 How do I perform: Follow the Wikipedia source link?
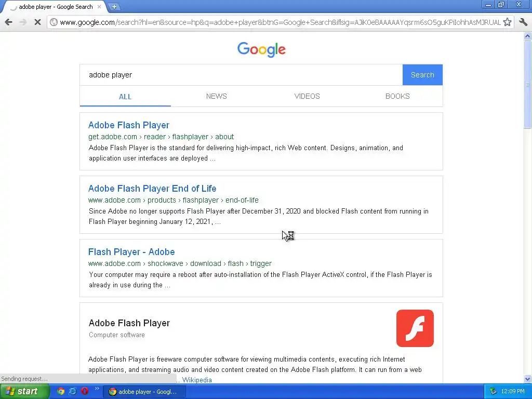tap(197, 380)
